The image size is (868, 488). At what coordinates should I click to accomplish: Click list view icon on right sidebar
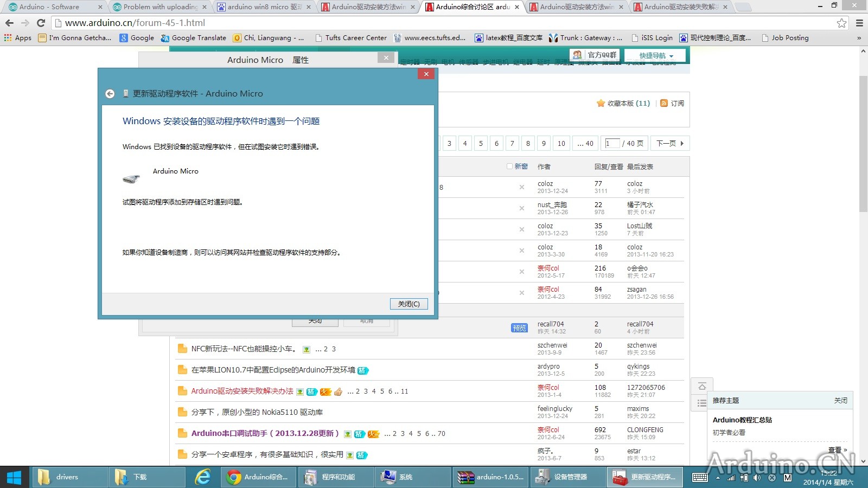click(701, 403)
